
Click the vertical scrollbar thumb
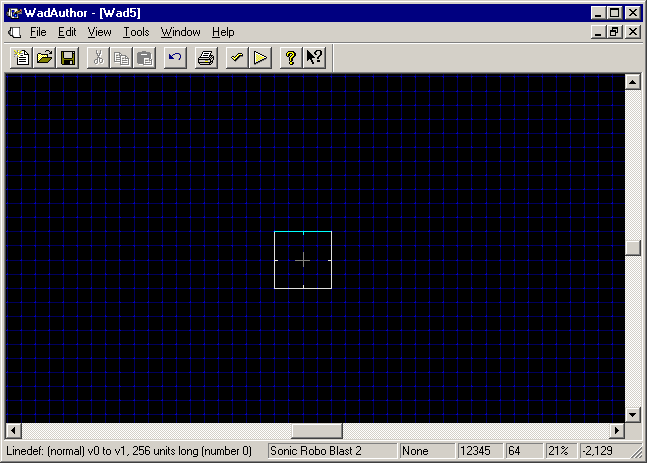[633, 248]
